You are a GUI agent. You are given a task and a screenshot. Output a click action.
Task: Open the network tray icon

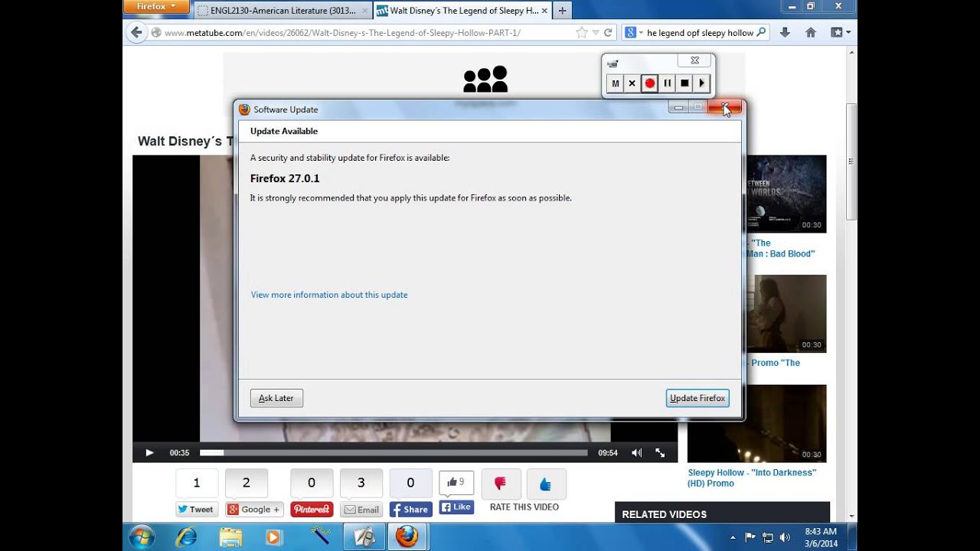pos(768,537)
